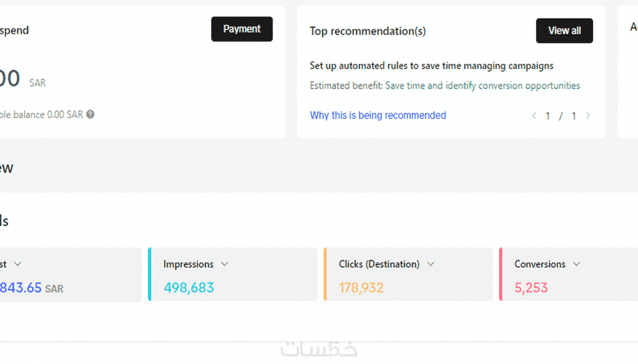Image resolution: width=638 pixels, height=364 pixels.
Task: Expand the Impressions metric dropdown chevron
Action: click(224, 264)
